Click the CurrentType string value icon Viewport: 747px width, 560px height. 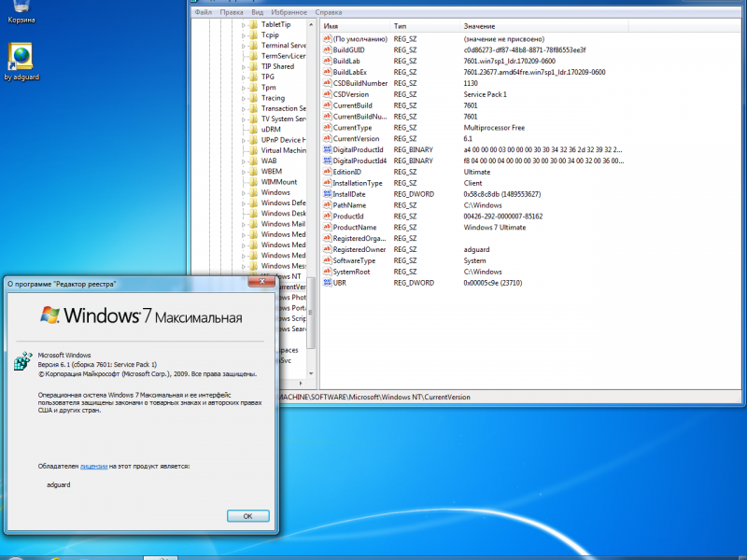tap(327, 128)
